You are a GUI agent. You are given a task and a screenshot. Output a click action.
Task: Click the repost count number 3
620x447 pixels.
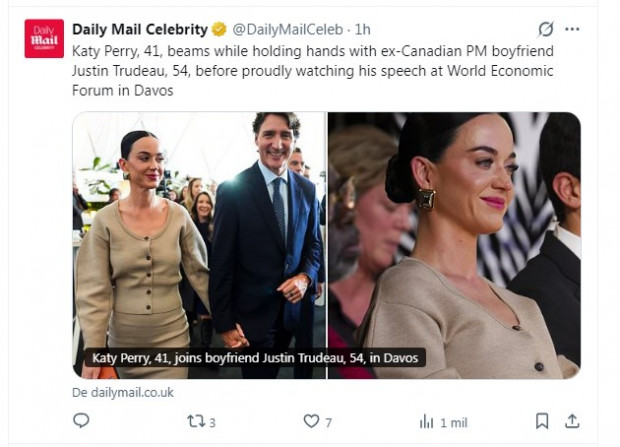212,422
